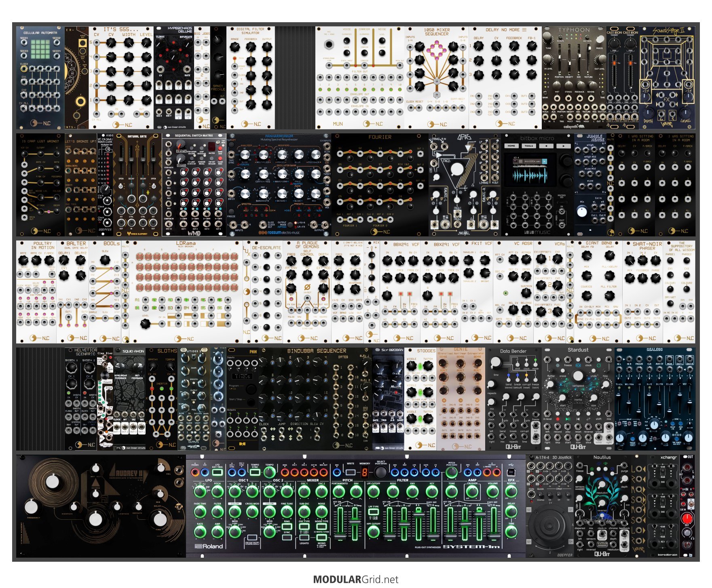Click the TEMPO knob on System-1m
This screenshot has width=712, height=588.
pyautogui.click(x=269, y=472)
